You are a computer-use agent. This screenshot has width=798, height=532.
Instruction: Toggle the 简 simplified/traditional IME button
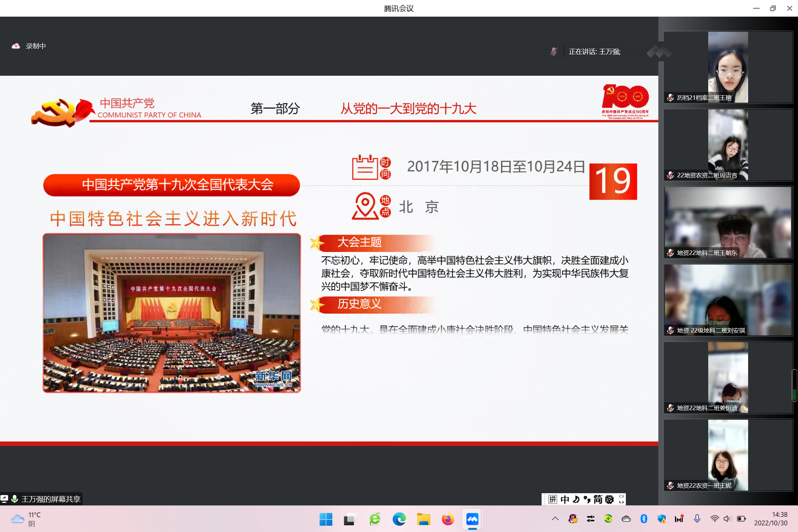click(x=598, y=499)
